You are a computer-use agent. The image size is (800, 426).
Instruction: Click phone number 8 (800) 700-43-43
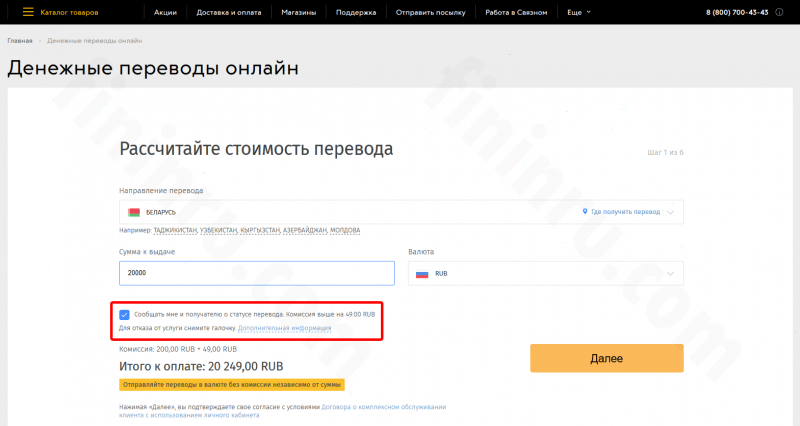737,12
